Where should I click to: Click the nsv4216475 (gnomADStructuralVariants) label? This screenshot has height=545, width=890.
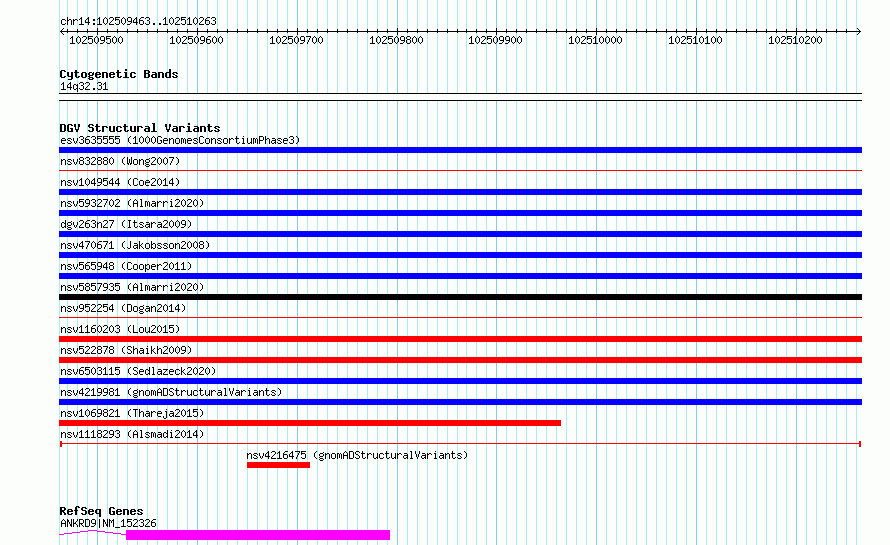click(357, 455)
